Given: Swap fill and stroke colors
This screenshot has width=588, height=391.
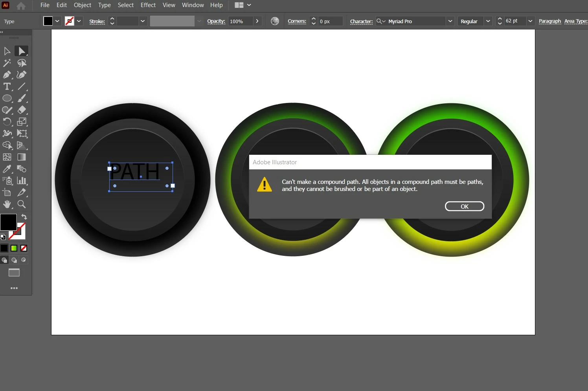Looking at the screenshot, I should click(x=24, y=217).
